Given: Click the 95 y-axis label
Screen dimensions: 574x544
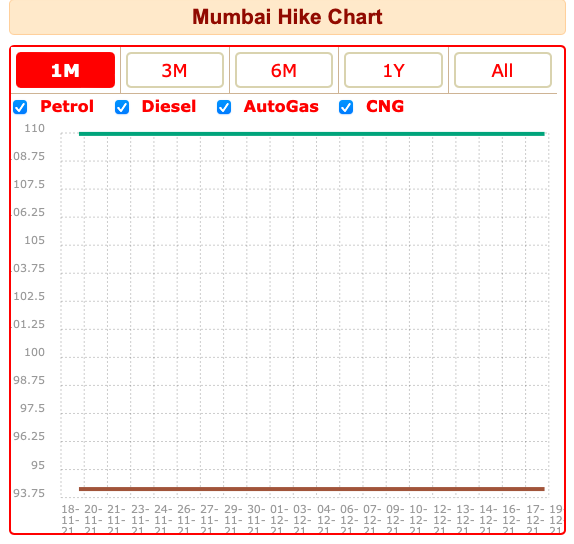Looking at the screenshot, I should (x=38, y=465).
